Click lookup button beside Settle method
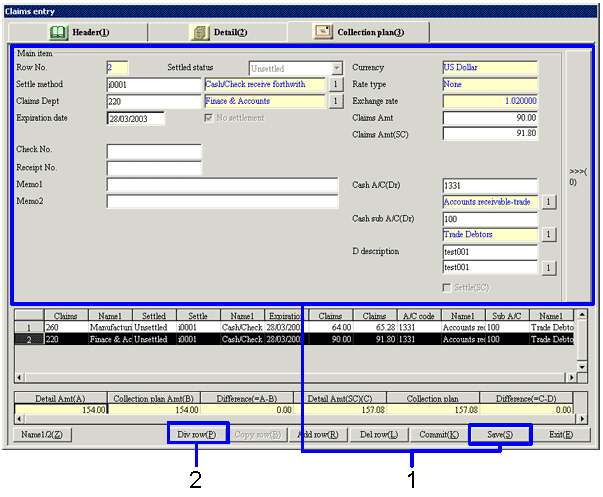 click(336, 85)
